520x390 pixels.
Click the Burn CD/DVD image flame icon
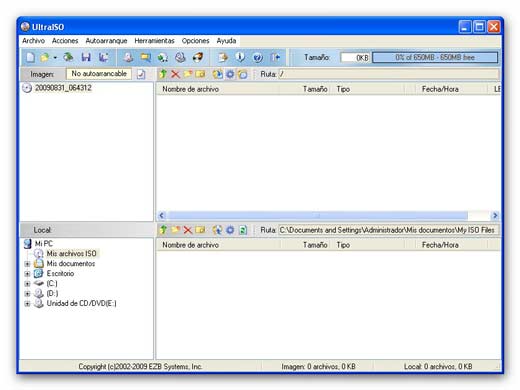pyautogui.click(x=198, y=57)
